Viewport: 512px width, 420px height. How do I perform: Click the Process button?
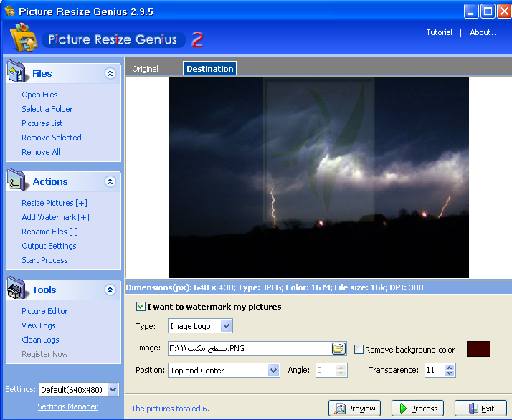[x=417, y=409]
